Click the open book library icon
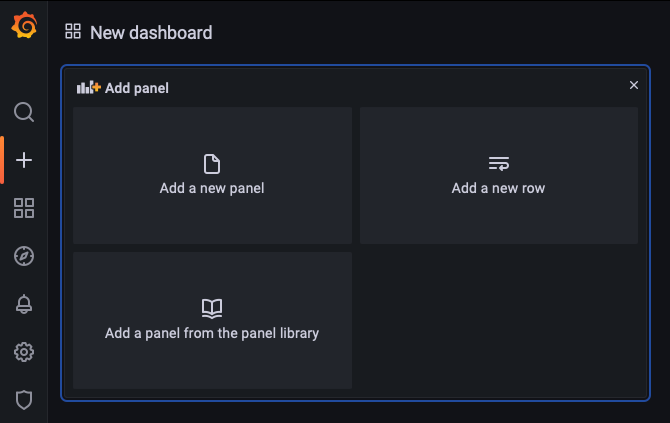 tap(212, 308)
